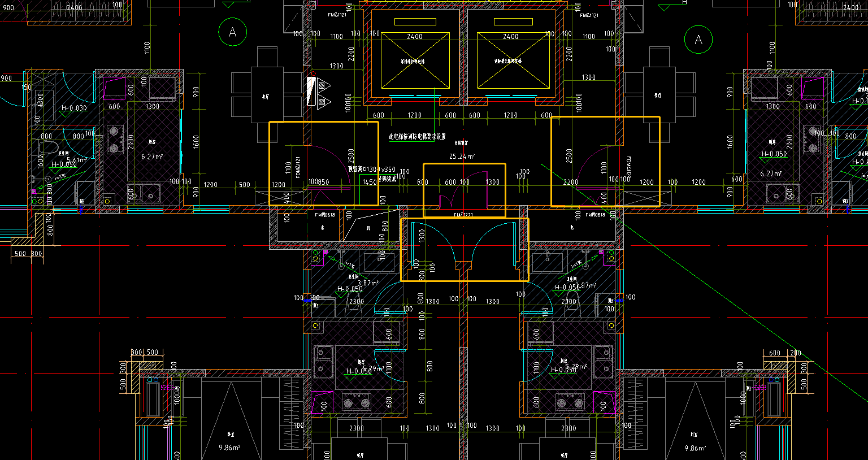Image resolution: width=868 pixels, height=460 pixels.
Task: Select washbasin in lower-left bathroom
Action: (x=379, y=262)
